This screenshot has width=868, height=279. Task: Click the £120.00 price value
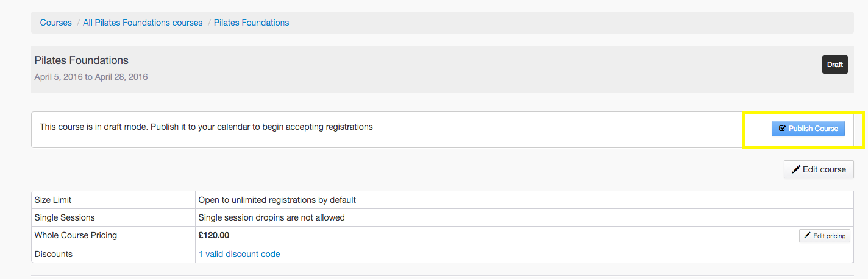click(x=214, y=235)
